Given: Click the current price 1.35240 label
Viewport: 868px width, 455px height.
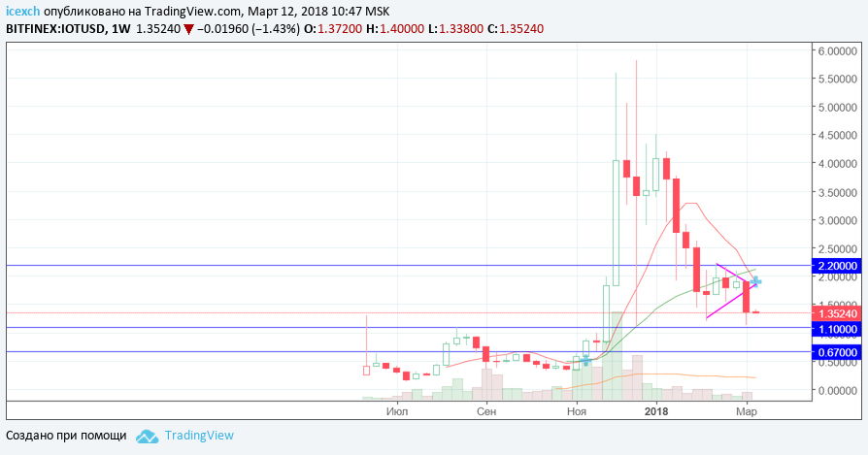Looking at the screenshot, I should [x=838, y=313].
